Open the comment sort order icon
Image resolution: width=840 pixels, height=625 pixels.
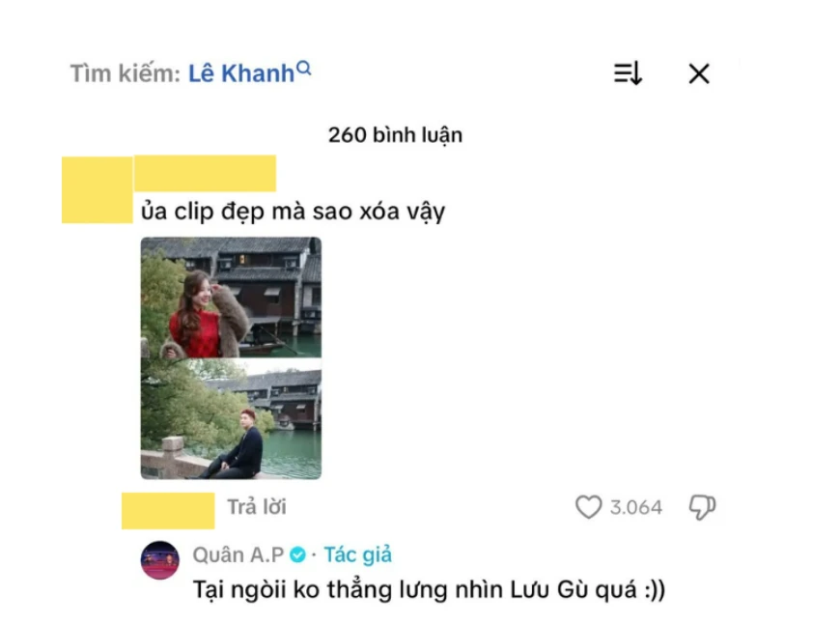click(x=628, y=73)
